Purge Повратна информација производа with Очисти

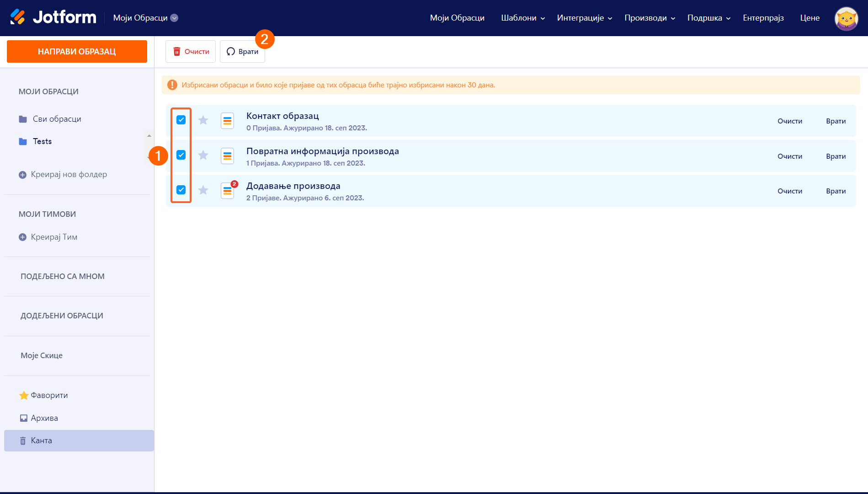point(790,156)
